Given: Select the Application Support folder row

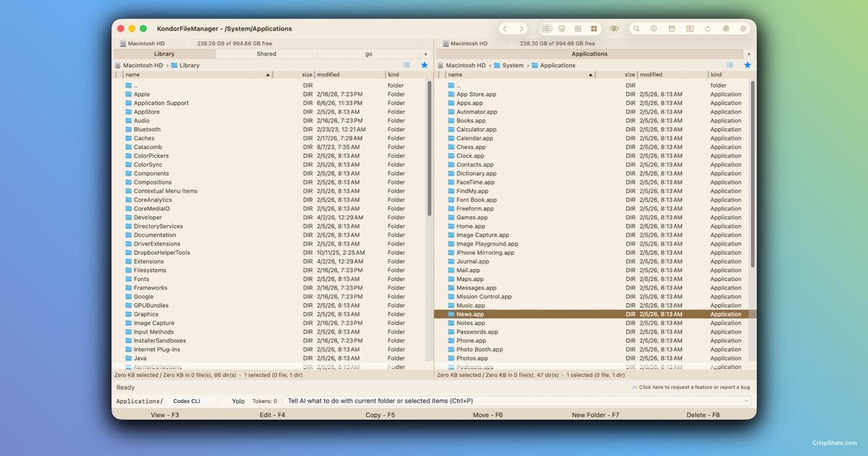Looking at the screenshot, I should coord(271,103).
